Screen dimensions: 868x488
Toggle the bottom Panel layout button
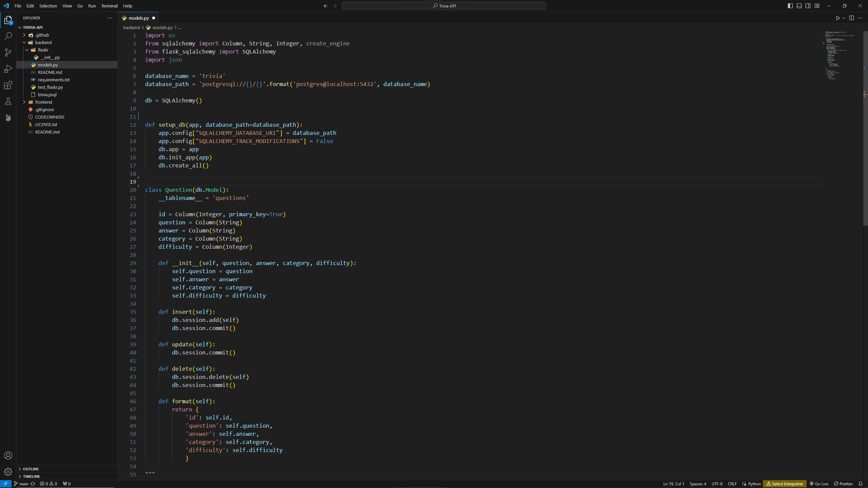(799, 6)
